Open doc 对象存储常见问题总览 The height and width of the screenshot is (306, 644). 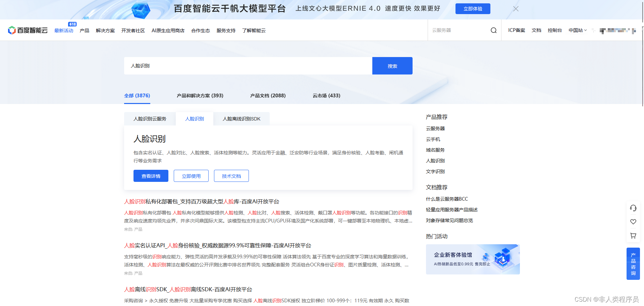449,220
